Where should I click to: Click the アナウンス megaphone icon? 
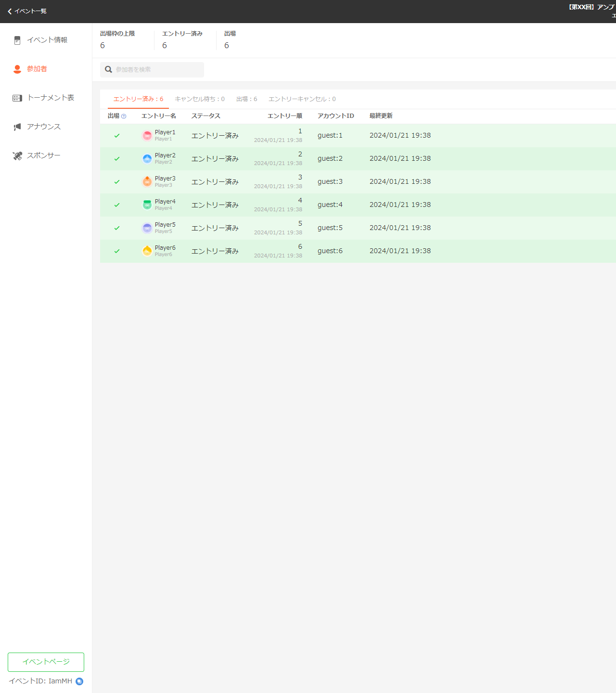pyautogui.click(x=17, y=127)
